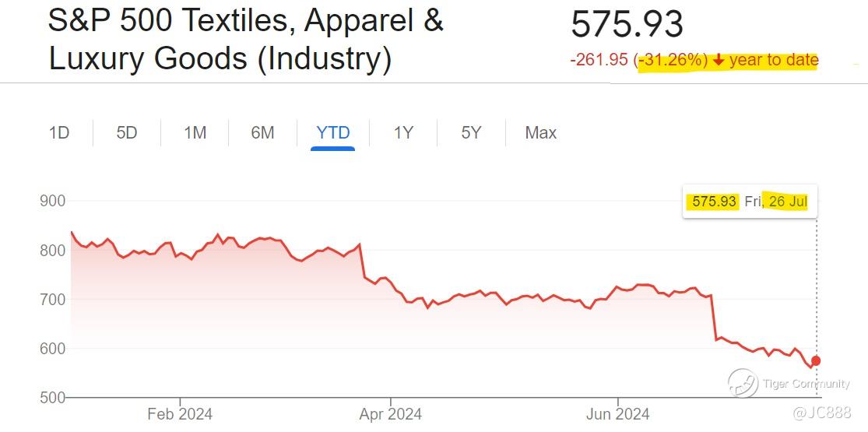The width and height of the screenshot is (868, 432).
Task: Switch to the 5D range tab
Action: tap(127, 133)
